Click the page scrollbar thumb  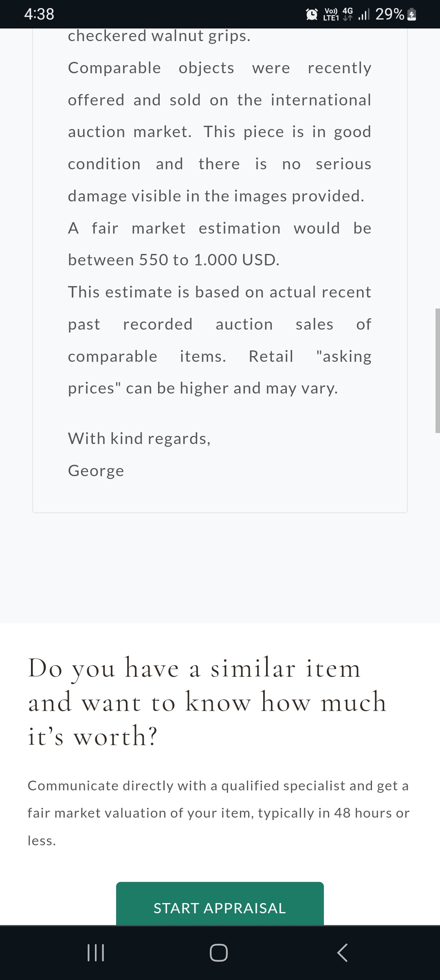pos(437,370)
